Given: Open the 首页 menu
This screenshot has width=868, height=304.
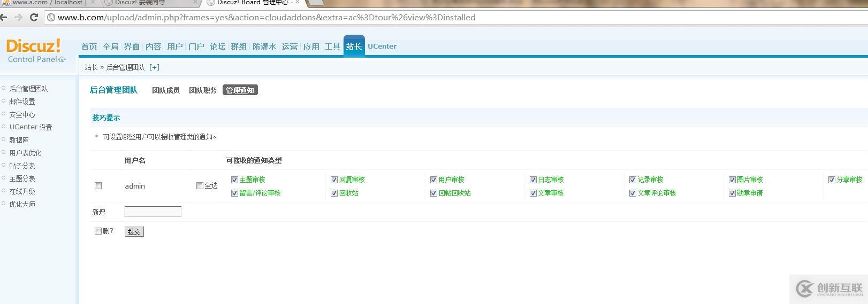Looking at the screenshot, I should 89,46.
